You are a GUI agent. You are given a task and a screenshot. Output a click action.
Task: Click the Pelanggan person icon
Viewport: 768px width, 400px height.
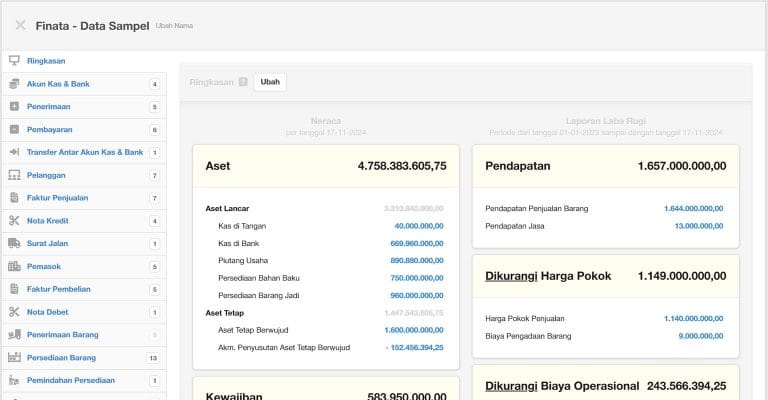coord(14,175)
